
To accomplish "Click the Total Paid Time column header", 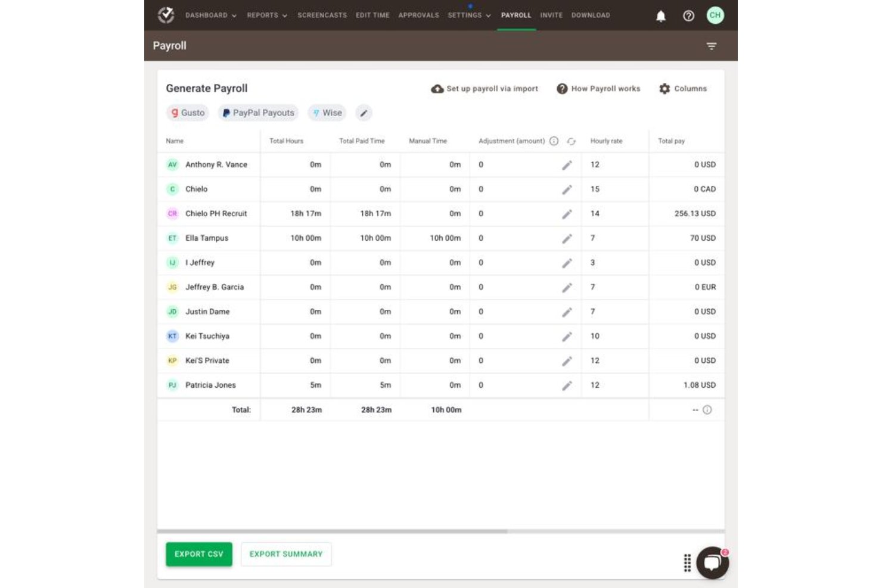I will pos(362,141).
